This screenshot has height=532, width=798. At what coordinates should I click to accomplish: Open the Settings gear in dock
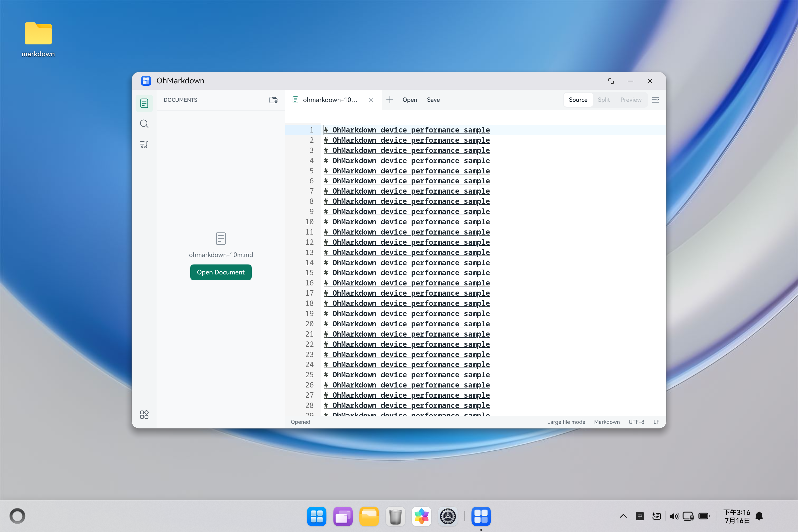(x=448, y=516)
